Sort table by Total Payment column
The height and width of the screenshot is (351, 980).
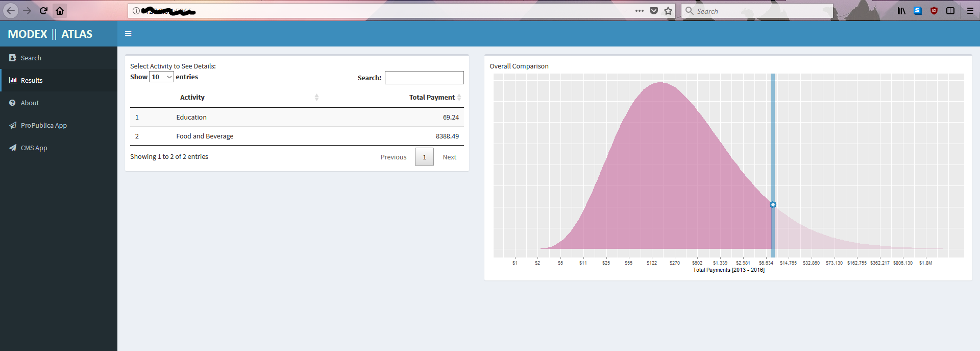tap(432, 98)
